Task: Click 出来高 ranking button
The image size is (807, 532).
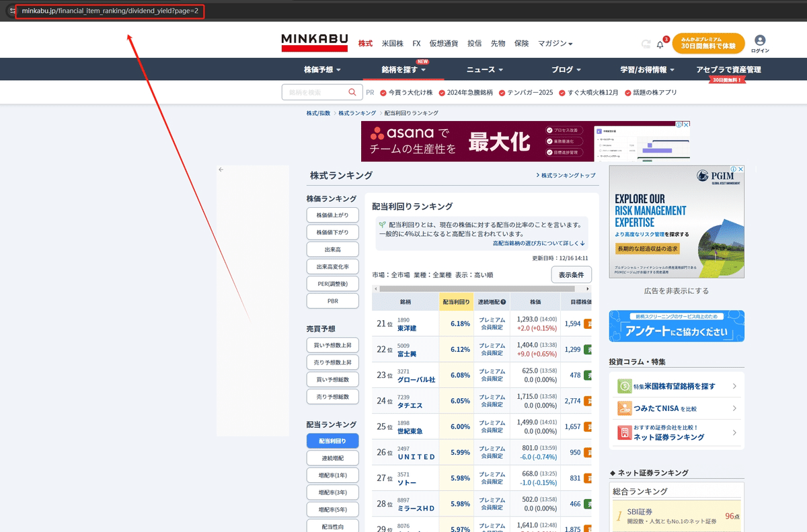Action: (332, 250)
